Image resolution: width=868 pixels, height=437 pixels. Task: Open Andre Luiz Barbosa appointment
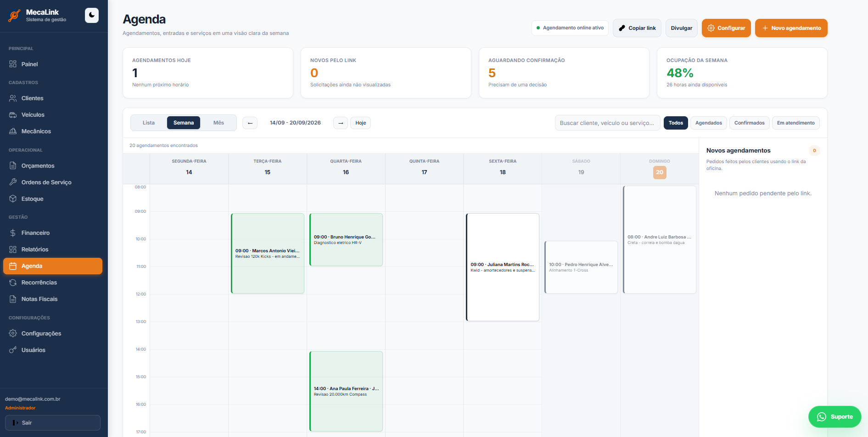pyautogui.click(x=660, y=239)
